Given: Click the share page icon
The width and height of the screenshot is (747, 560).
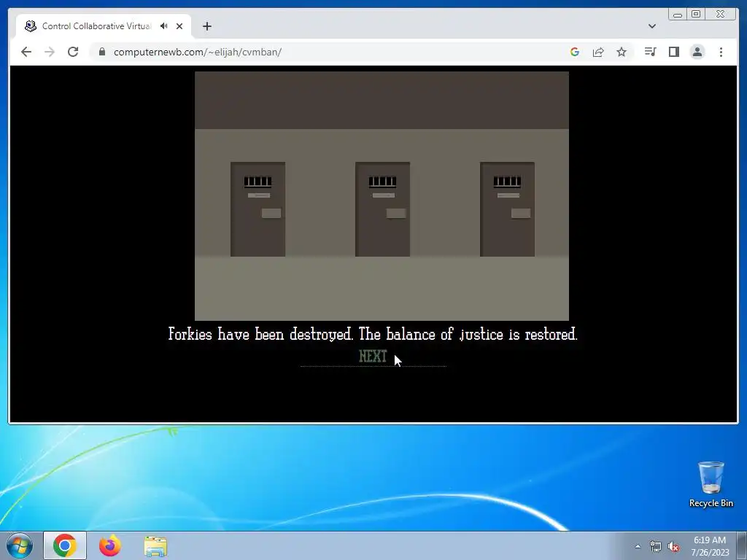Looking at the screenshot, I should pyautogui.click(x=598, y=52).
